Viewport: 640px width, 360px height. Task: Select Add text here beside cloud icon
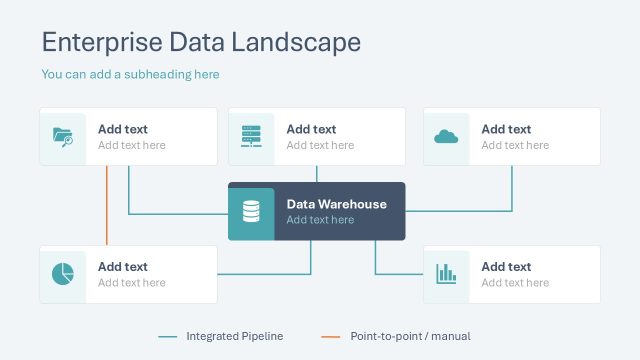(x=516, y=145)
